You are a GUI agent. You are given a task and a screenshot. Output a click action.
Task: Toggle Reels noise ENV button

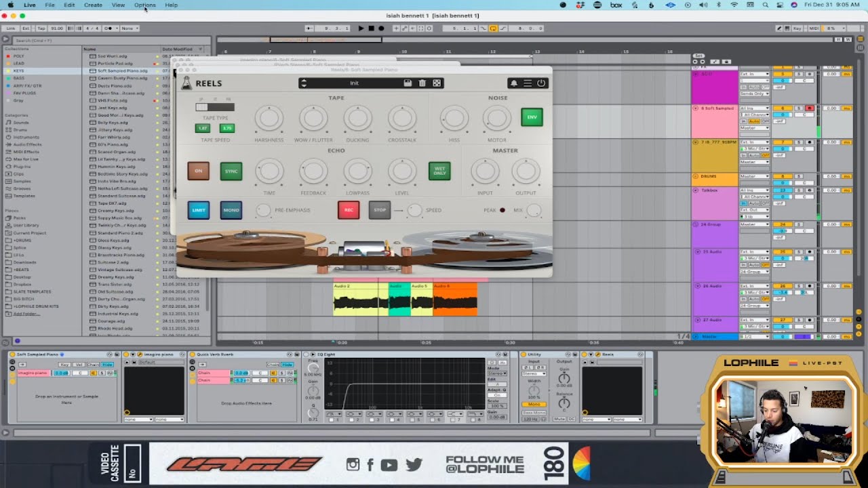point(532,117)
